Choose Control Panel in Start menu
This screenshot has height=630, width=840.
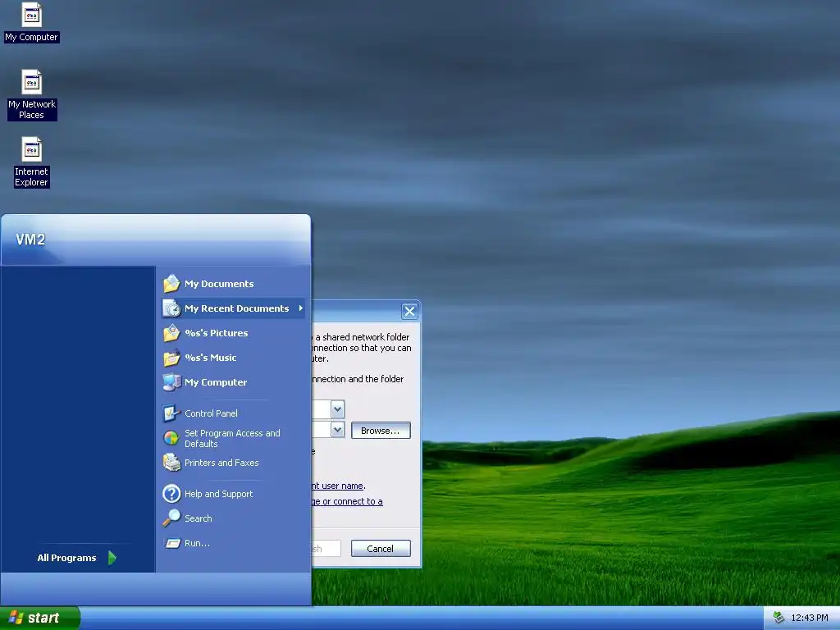tap(233, 413)
